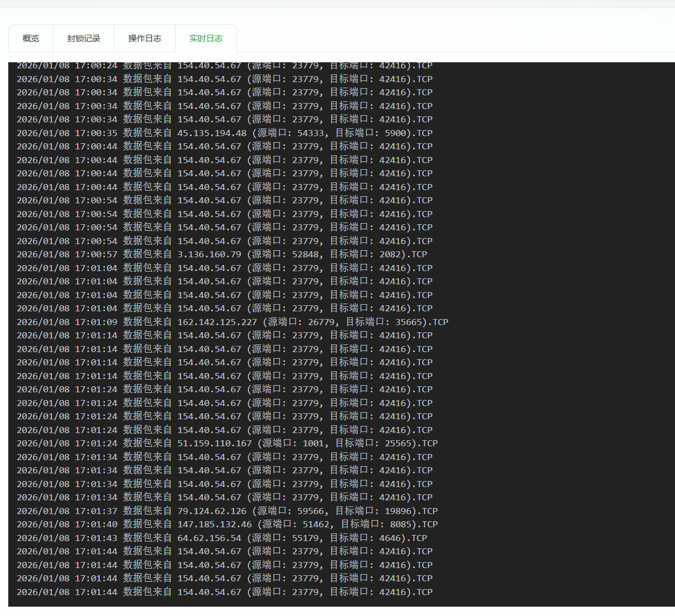Click IP address 147.185.132.46 in log
The height and width of the screenshot is (616, 675).
pos(214,525)
